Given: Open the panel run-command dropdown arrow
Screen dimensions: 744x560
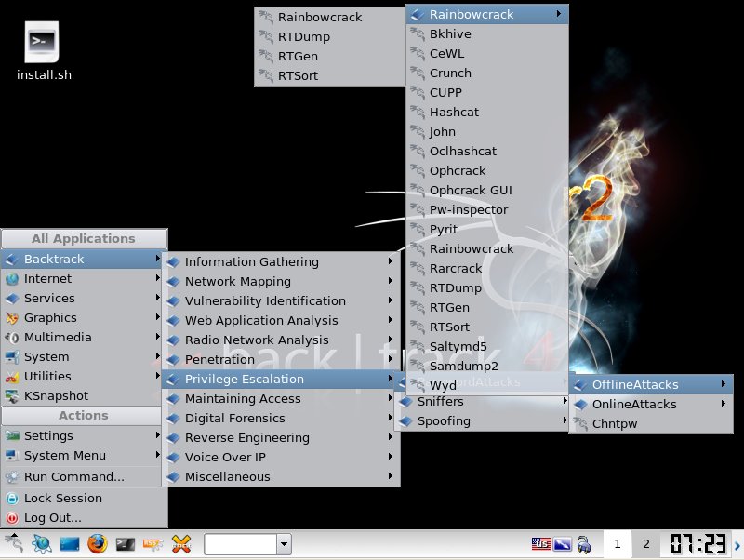Looking at the screenshot, I should tap(284, 544).
